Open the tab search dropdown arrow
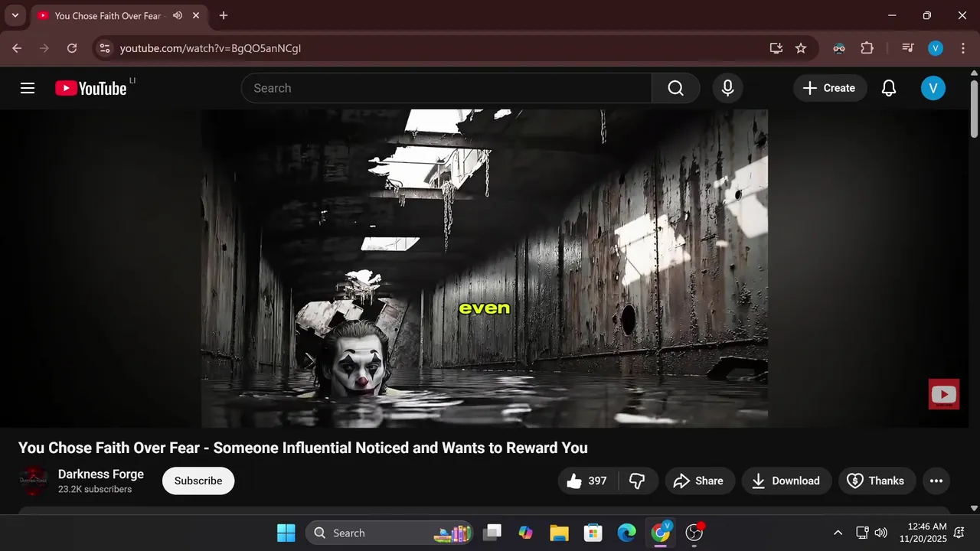Image resolution: width=980 pixels, height=551 pixels. pyautogui.click(x=15, y=15)
